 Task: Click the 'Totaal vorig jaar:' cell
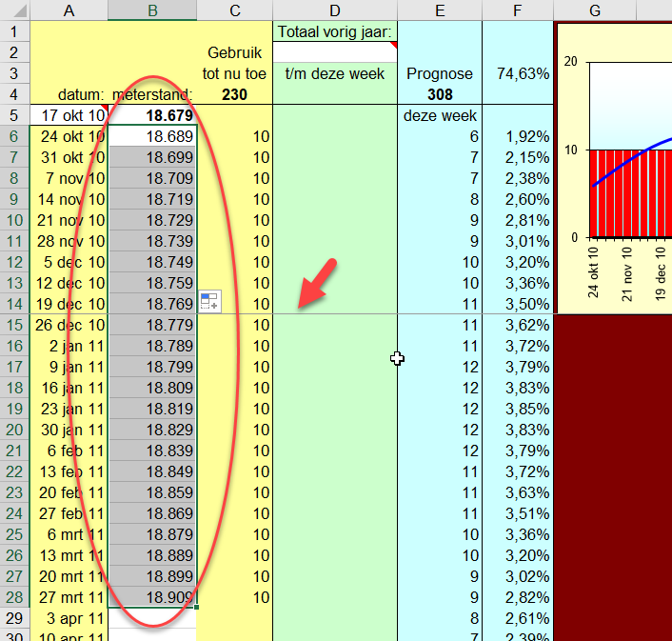(x=335, y=31)
